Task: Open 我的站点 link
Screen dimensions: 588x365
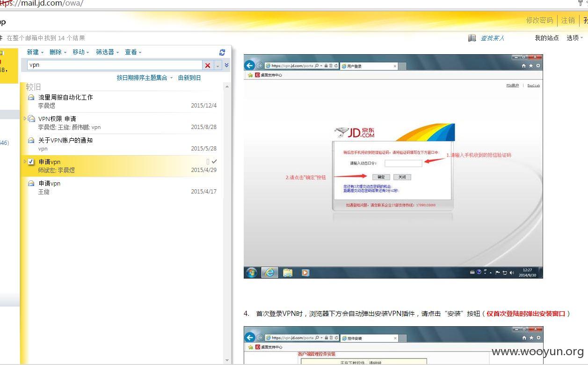Action: point(547,38)
